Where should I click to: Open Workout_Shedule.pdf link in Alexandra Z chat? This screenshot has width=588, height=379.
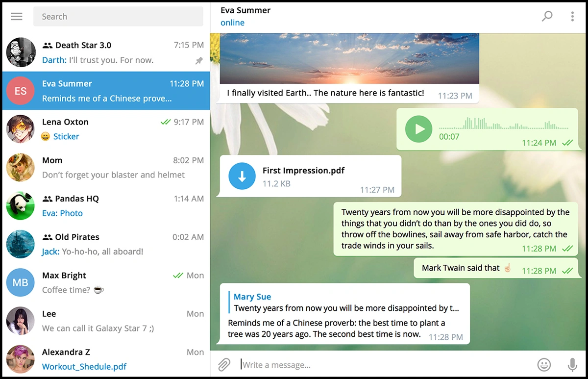pos(84,367)
